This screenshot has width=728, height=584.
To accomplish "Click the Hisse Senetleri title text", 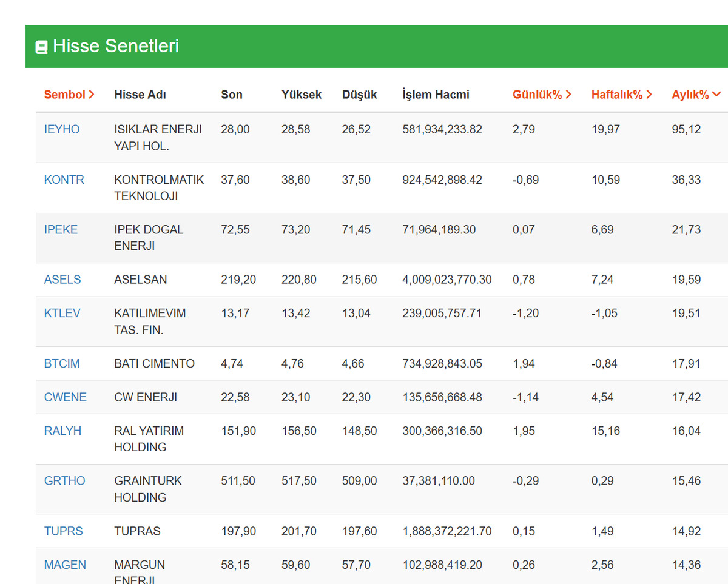I will 116,46.
